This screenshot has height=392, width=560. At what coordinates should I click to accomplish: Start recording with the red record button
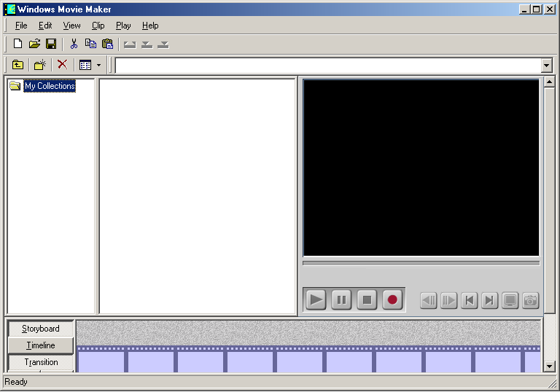pyautogui.click(x=392, y=300)
